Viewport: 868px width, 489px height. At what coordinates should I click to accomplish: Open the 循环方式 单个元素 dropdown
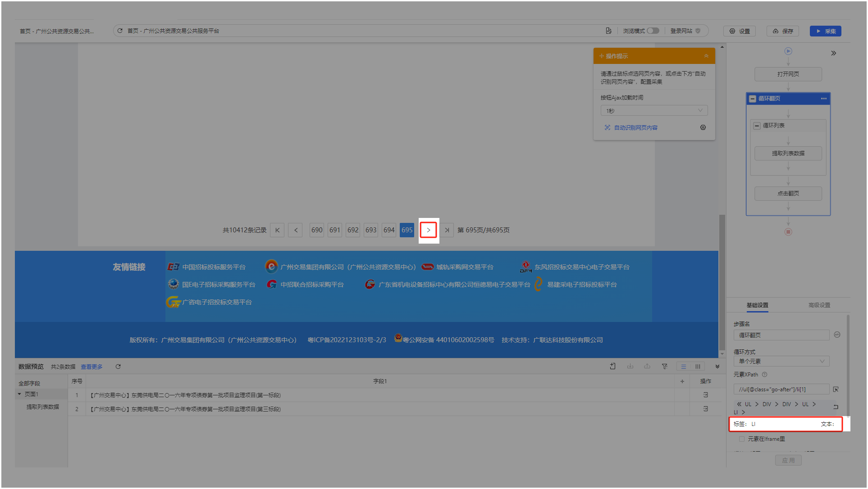781,362
